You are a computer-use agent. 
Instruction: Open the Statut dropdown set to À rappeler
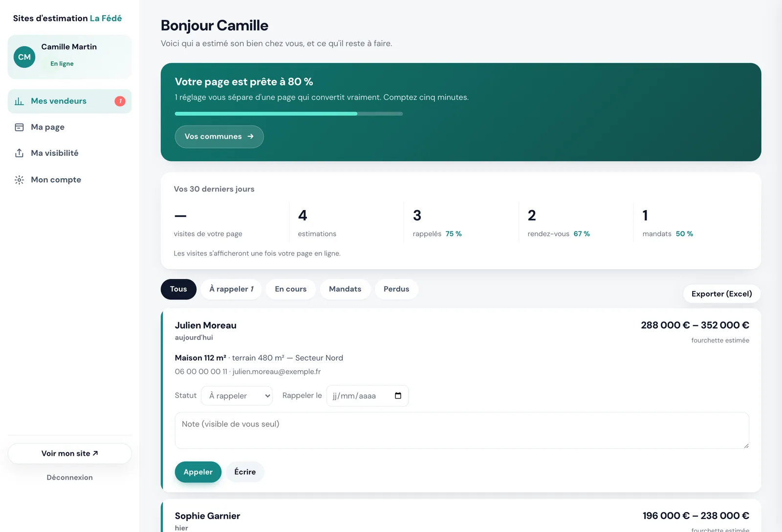pos(237,396)
